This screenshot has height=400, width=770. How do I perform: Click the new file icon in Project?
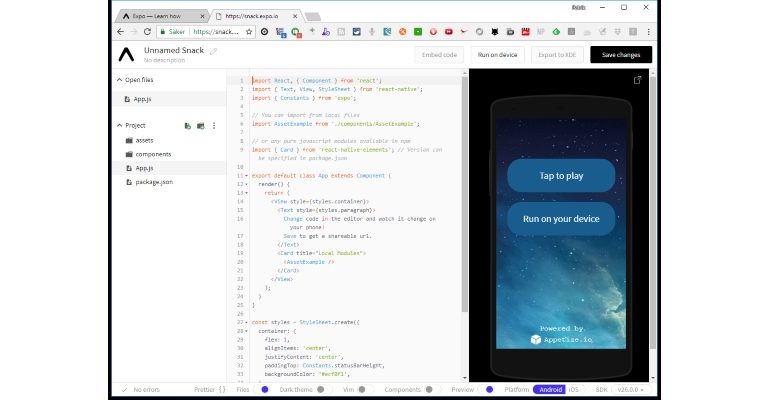click(x=187, y=125)
